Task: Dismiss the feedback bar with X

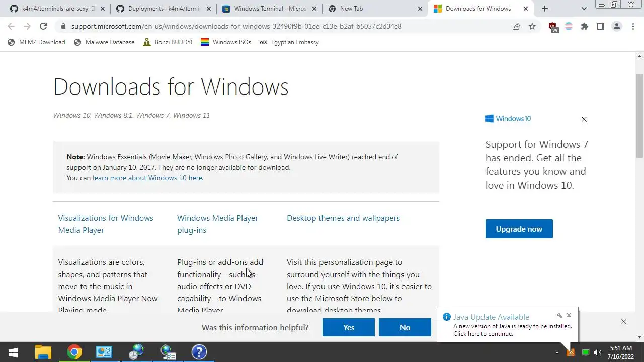Action: point(623,322)
